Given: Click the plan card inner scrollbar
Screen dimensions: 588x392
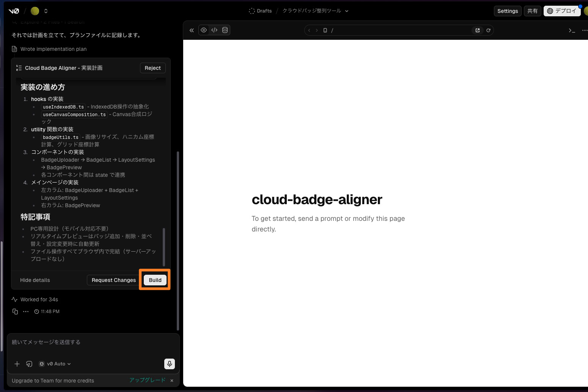Looking at the screenshot, I should coord(164,247).
